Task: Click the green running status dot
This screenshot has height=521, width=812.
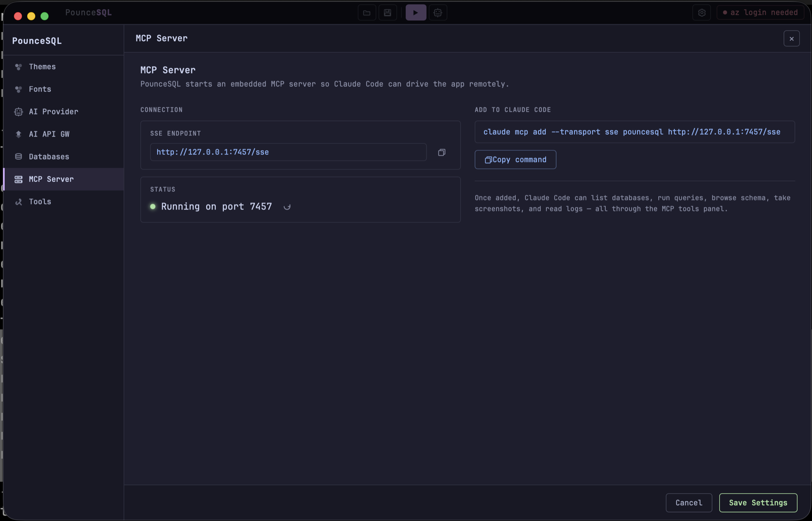Action: [x=153, y=207]
